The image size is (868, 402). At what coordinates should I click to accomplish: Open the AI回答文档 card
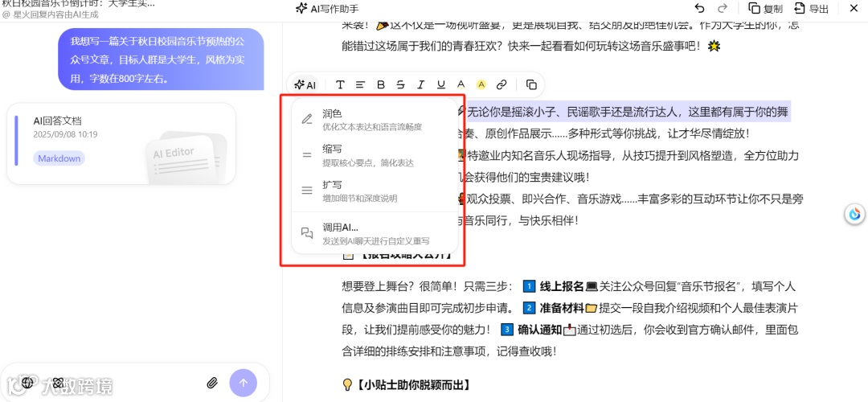(x=121, y=144)
